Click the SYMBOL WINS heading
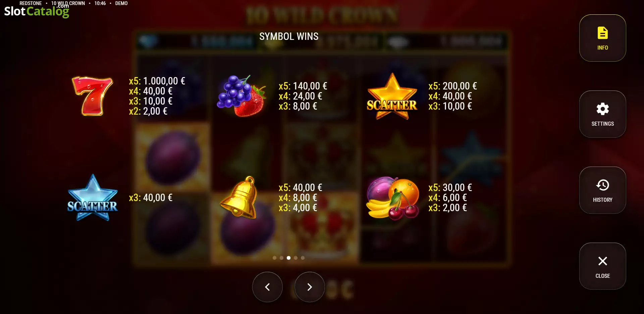644x314 pixels. point(289,36)
